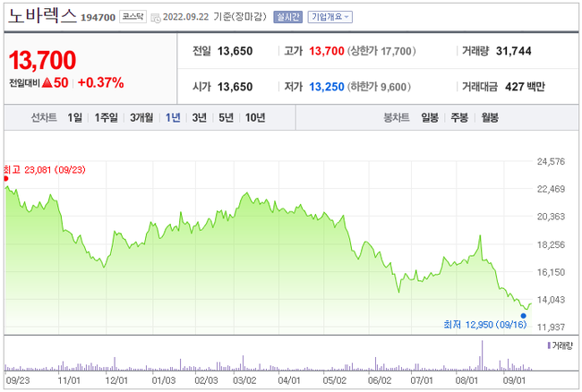Click the 거래대금 427 백만 value
The image size is (582, 392).
point(525,87)
